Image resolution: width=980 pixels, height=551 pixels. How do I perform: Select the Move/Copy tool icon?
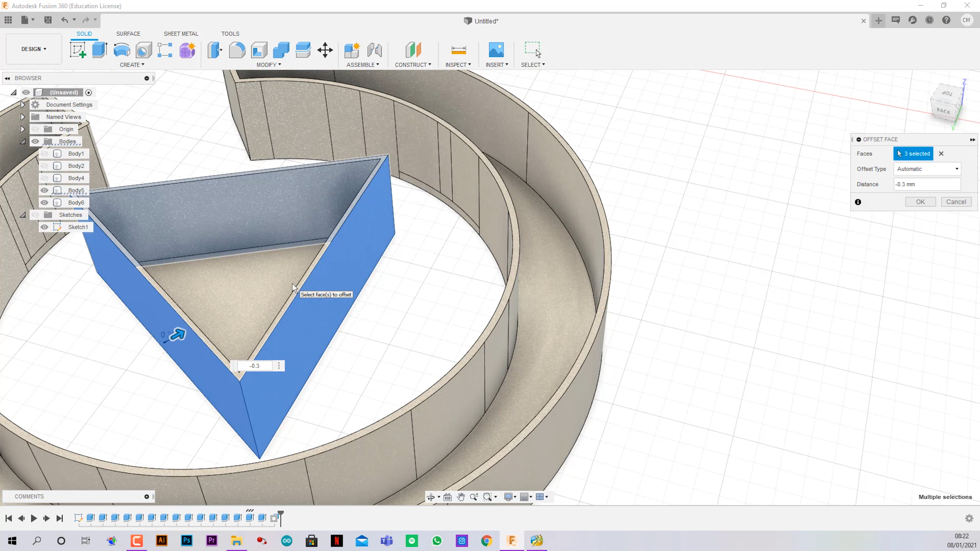[325, 50]
